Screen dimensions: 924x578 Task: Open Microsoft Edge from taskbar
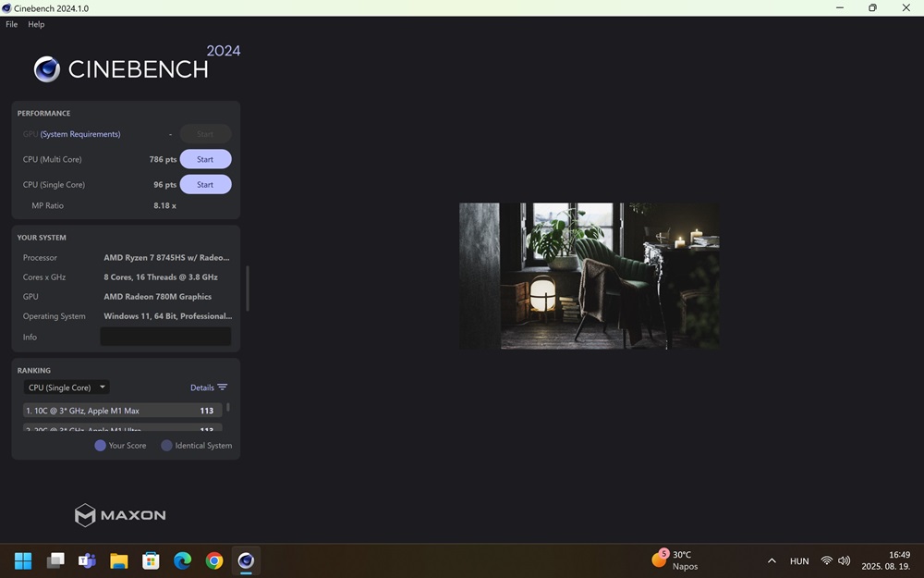click(182, 560)
